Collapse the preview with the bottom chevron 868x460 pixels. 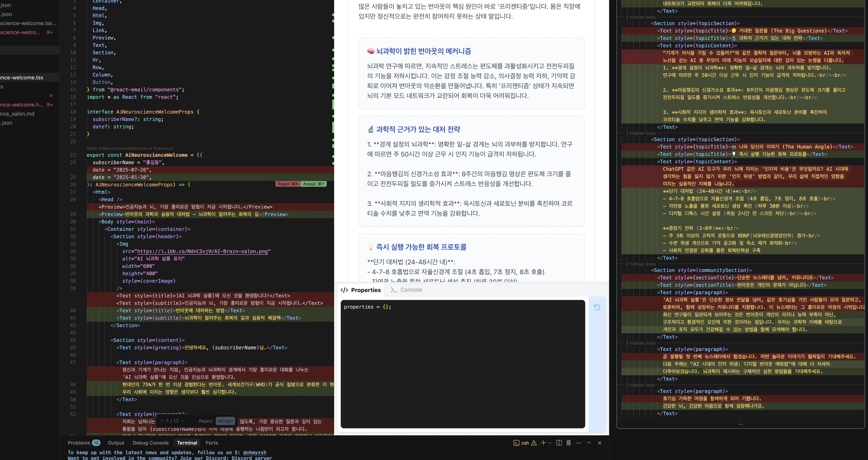(x=741, y=425)
